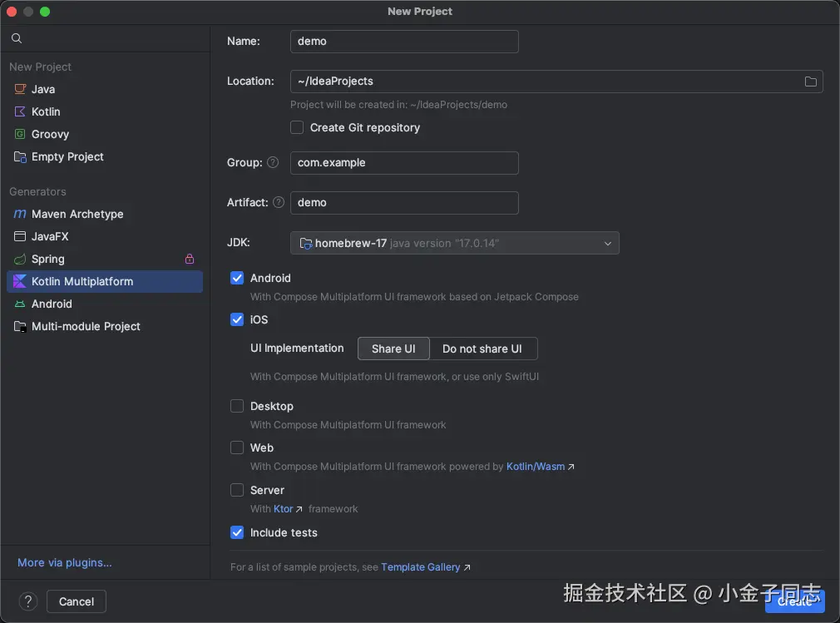Choose the Groovy project icon
The width and height of the screenshot is (840, 623).
20,134
